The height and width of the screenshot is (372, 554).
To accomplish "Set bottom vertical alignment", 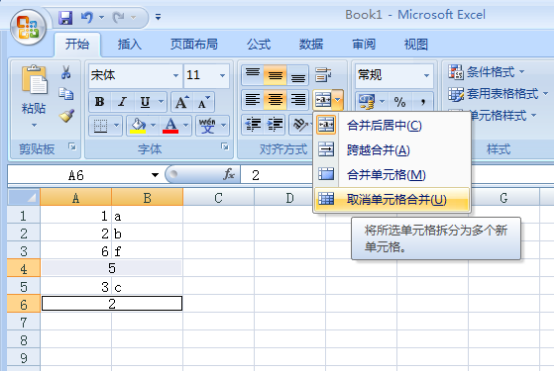I will (x=298, y=75).
